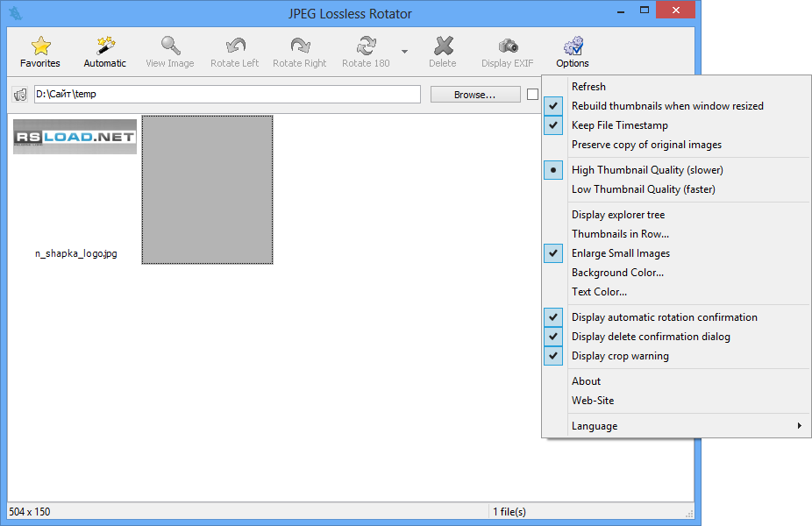Click the folder history icon beside path
812x526 pixels.
click(19, 95)
